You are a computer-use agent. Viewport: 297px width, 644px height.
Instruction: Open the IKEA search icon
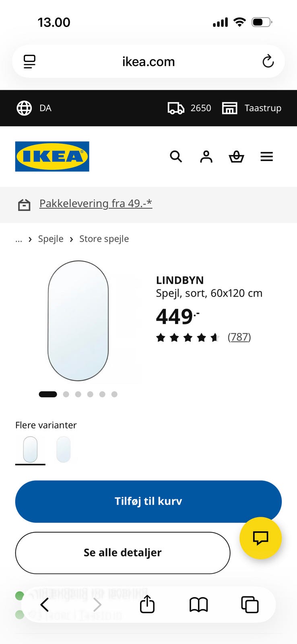pos(176,157)
